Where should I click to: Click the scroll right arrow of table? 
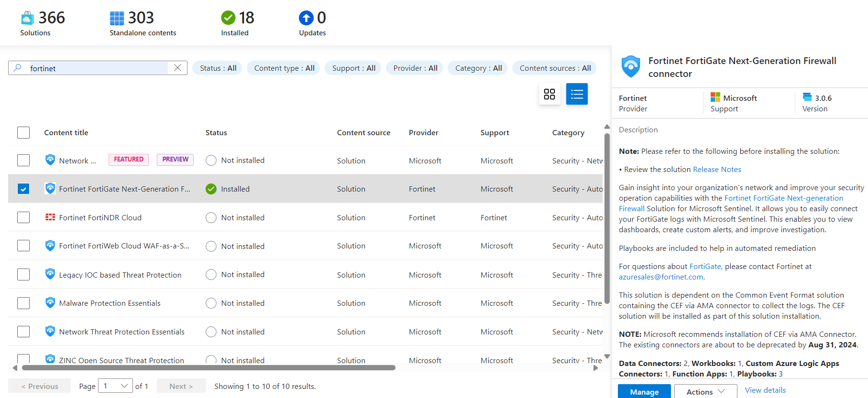click(x=595, y=367)
